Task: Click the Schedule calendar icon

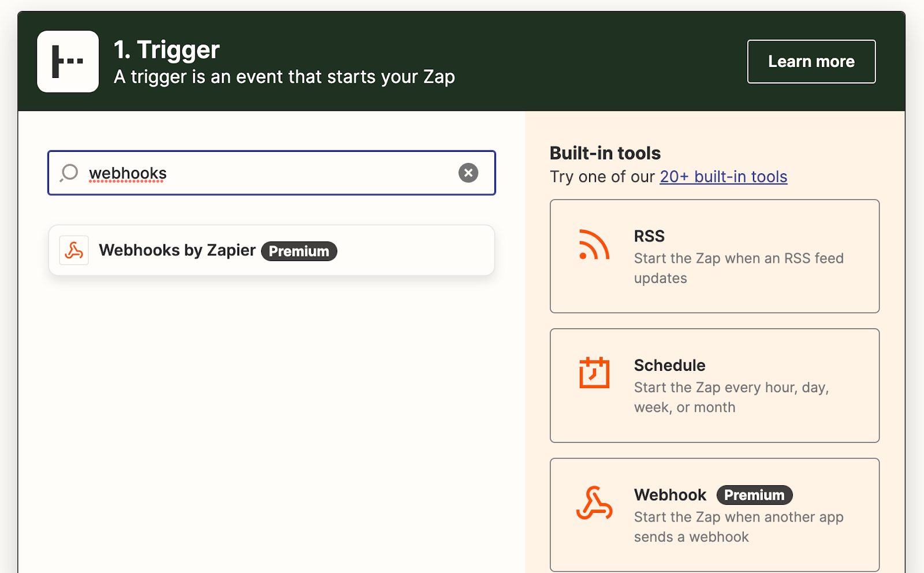Action: [594, 373]
